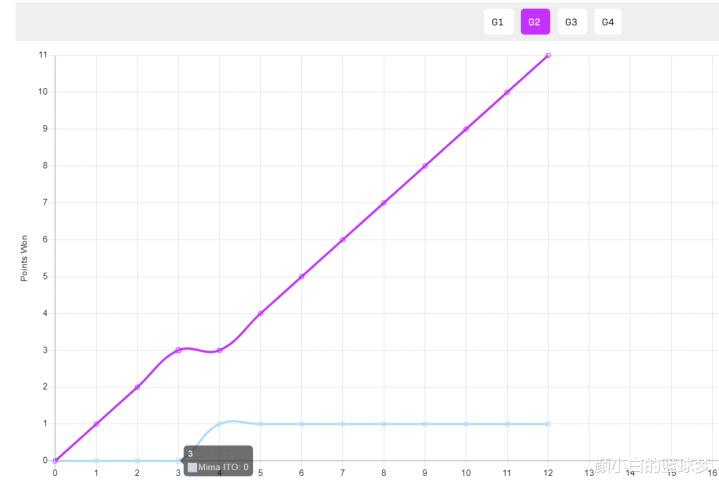Click purple data point at 10 points
The width and height of the screenshot is (719, 484).
[x=507, y=92]
